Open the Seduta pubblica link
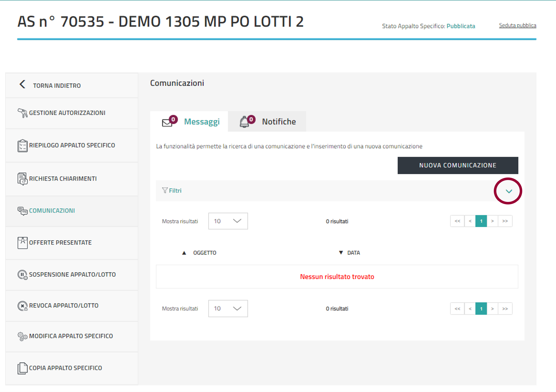Viewport: 556px width, 392px height. 517,25
